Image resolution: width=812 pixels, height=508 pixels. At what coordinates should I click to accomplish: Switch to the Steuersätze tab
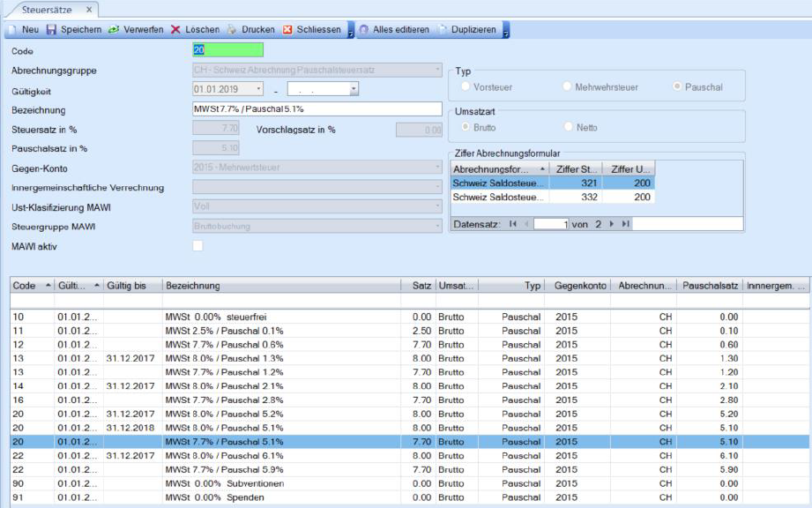tap(46, 9)
